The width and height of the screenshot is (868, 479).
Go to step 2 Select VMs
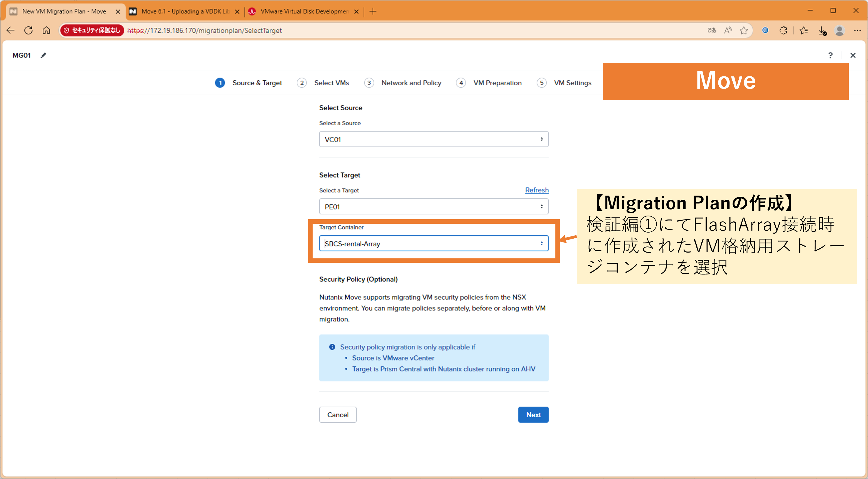pyautogui.click(x=323, y=83)
